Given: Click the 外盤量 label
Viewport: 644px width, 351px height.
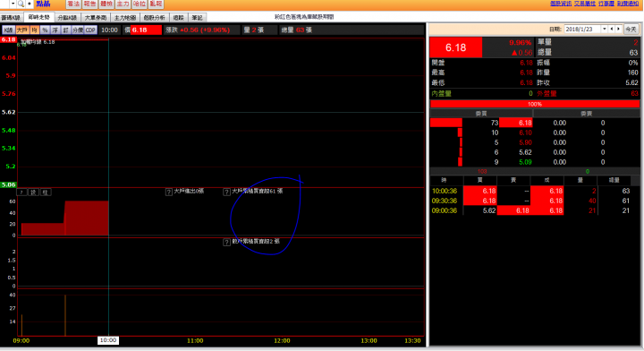Looking at the screenshot, I should (x=547, y=94).
